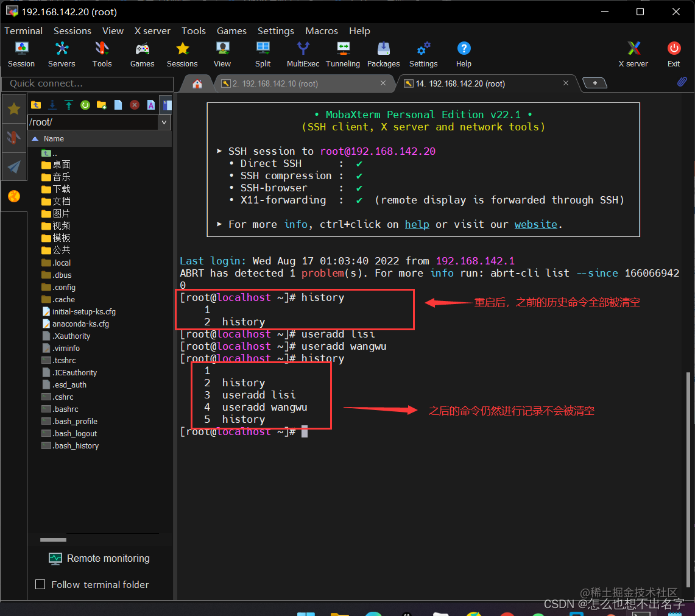Image resolution: width=695 pixels, height=616 pixels.
Task: Select the .bash_history file
Action: coord(75,445)
